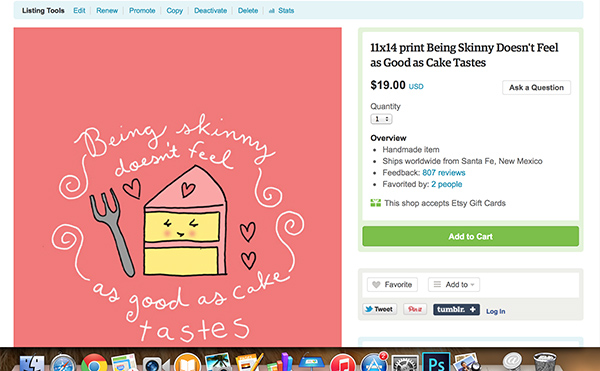The image size is (600, 371).
Task: Click Edit in Listing Tools
Action: click(79, 11)
